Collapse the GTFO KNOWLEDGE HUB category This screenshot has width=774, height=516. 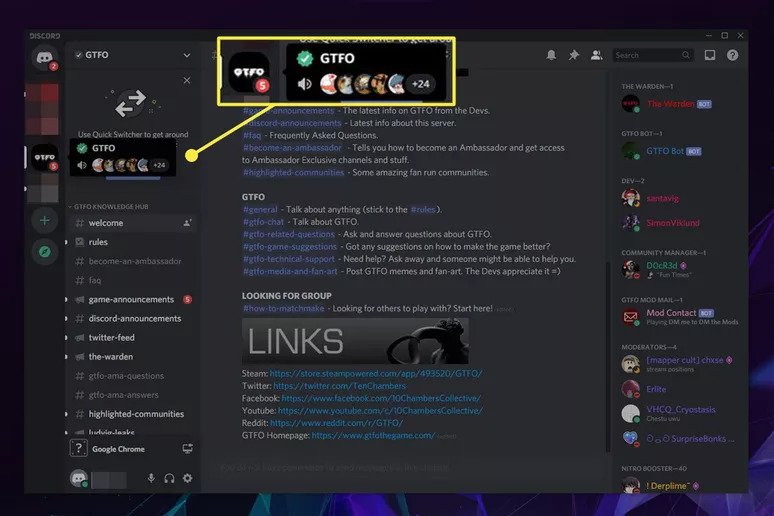coord(109,206)
